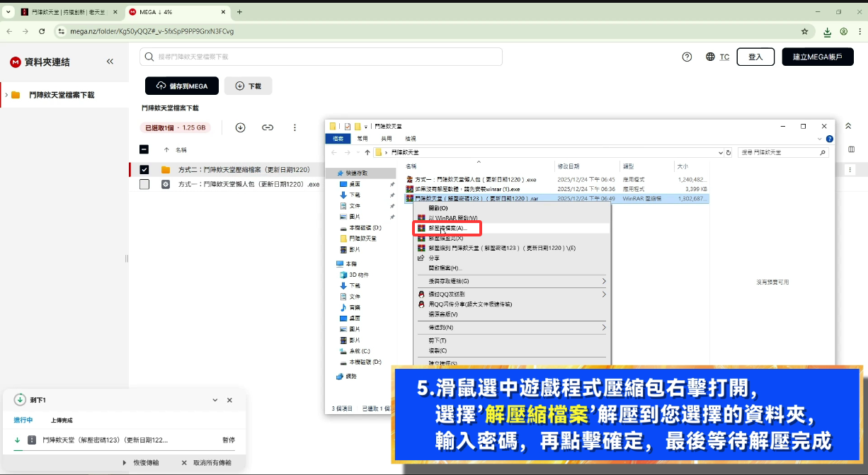Select the 進行中 transfers tab
The width and height of the screenshot is (868, 475).
click(x=23, y=420)
